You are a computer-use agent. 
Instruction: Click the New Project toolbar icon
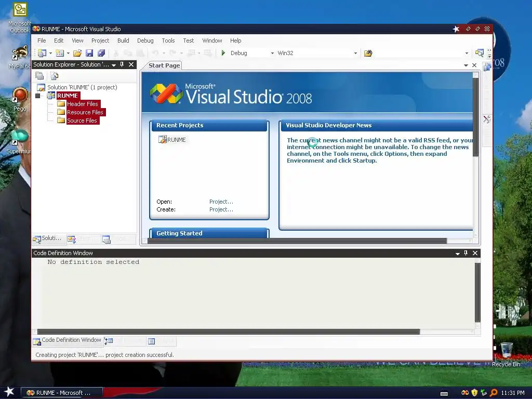point(42,53)
